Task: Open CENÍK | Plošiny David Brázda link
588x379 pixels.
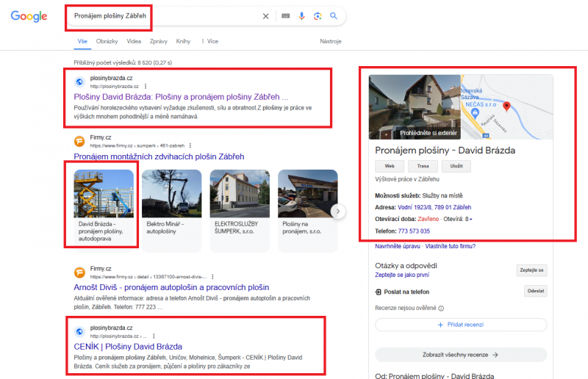Action: pyautogui.click(x=128, y=347)
